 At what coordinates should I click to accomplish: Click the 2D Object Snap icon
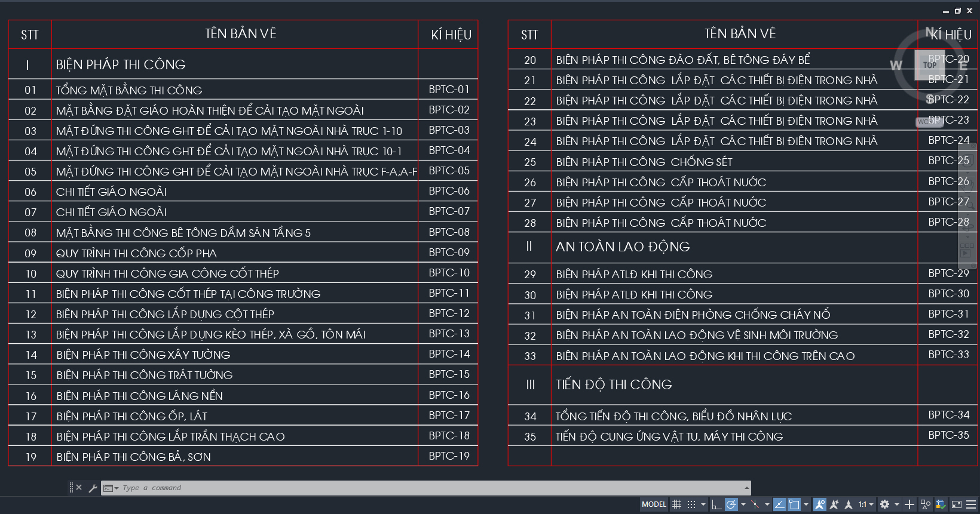click(x=794, y=504)
